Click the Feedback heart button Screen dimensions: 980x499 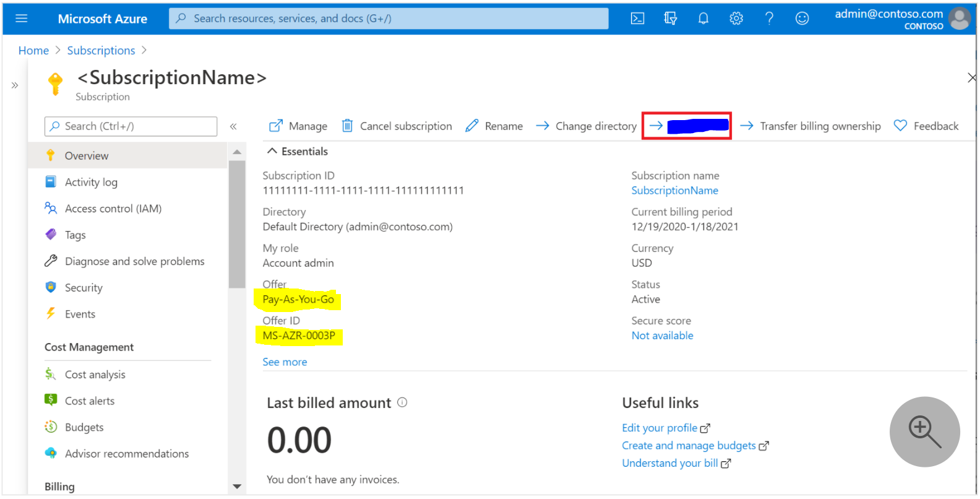[x=926, y=126]
